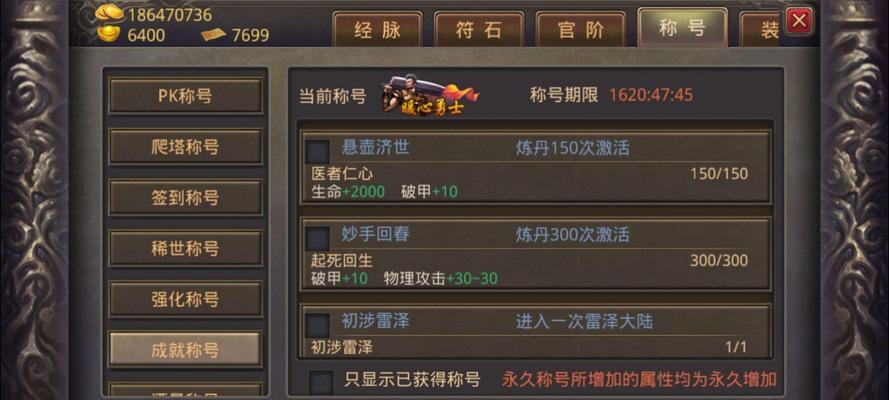
Task: Switch to the 经脉 tab
Action: coord(377,29)
